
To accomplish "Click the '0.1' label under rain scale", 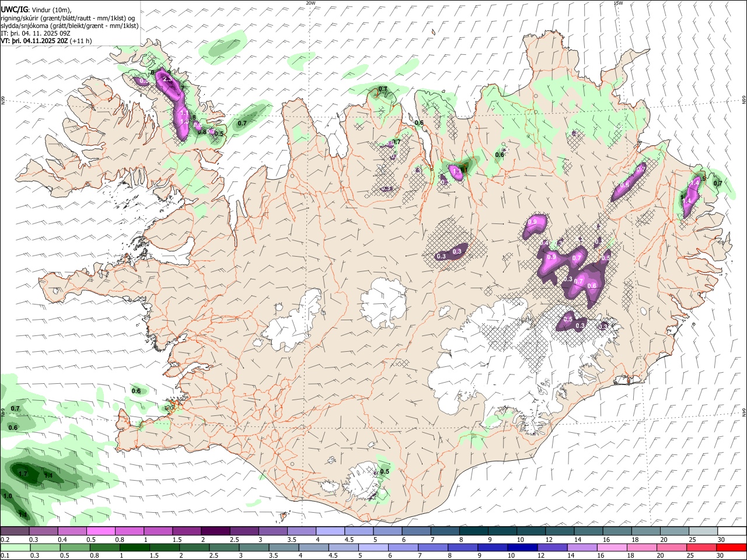I will [x=5, y=555].
